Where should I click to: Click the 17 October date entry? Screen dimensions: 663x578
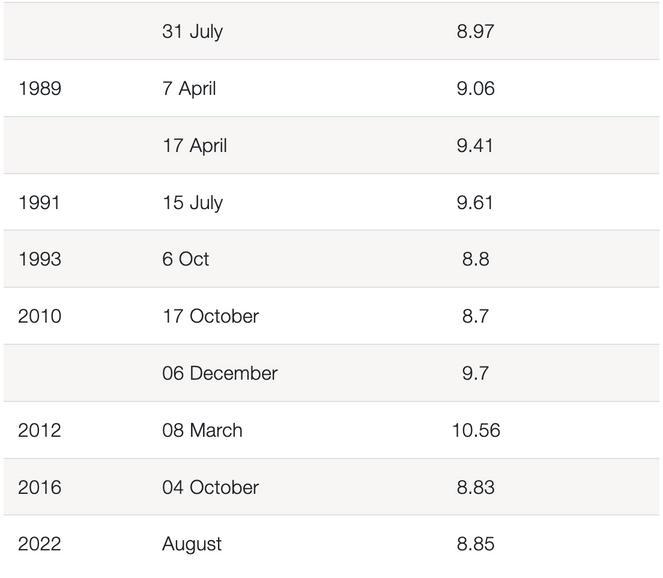click(211, 316)
